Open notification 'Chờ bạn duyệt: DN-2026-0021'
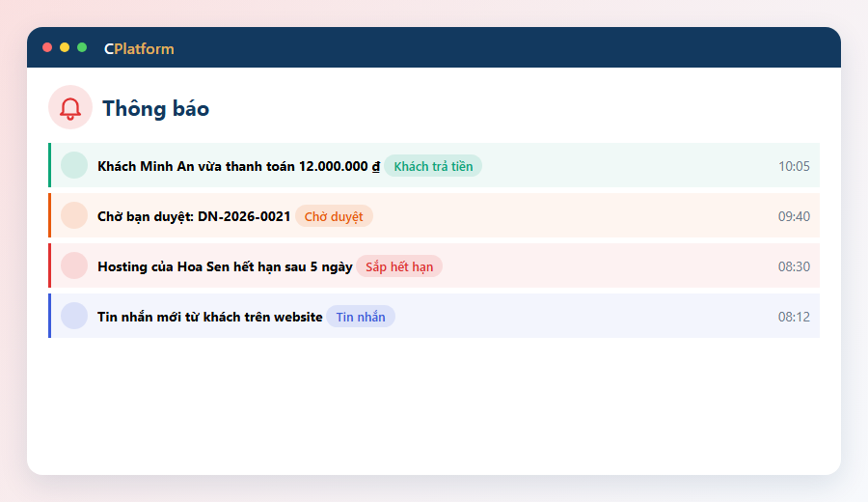 coord(434,215)
